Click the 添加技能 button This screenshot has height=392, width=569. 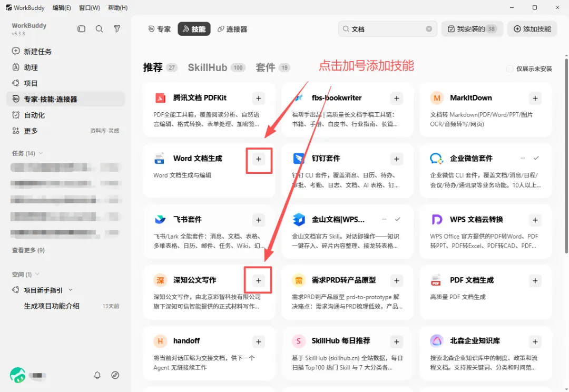532,29
